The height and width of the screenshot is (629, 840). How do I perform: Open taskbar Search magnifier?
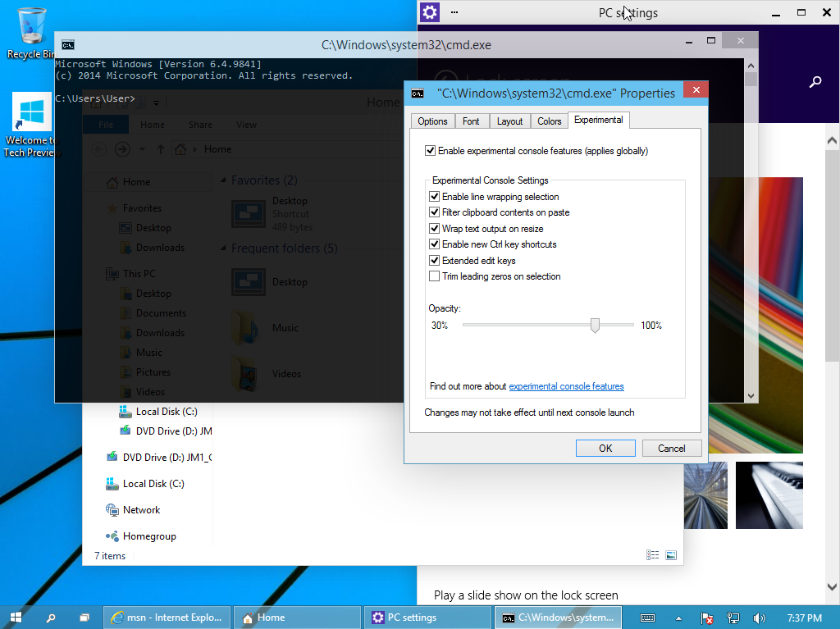pos(51,618)
